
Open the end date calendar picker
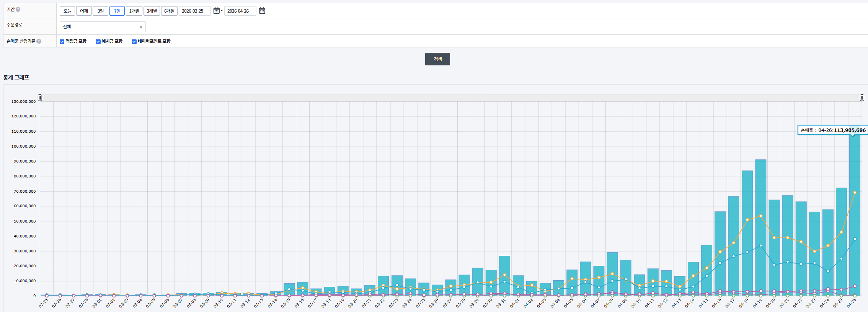pos(262,11)
